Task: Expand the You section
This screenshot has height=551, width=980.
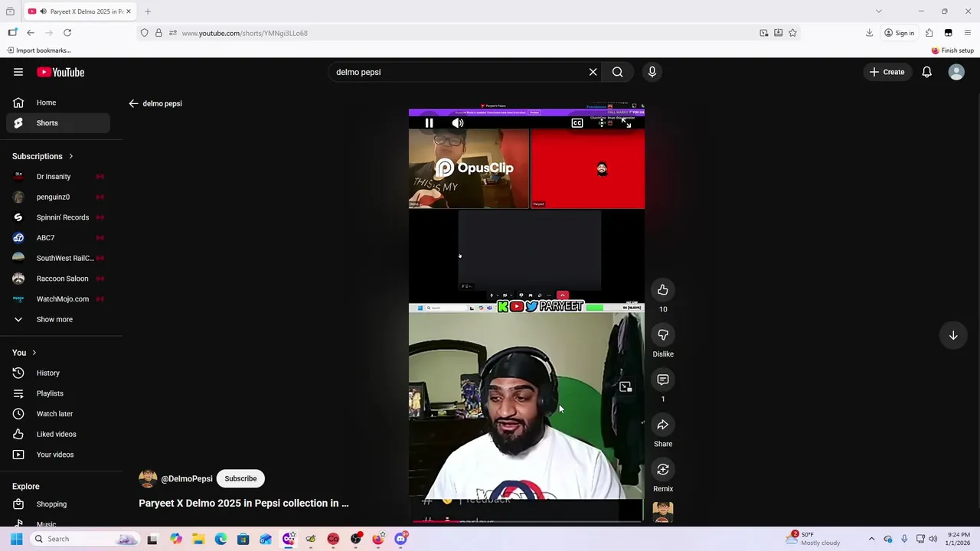Action: [24, 353]
